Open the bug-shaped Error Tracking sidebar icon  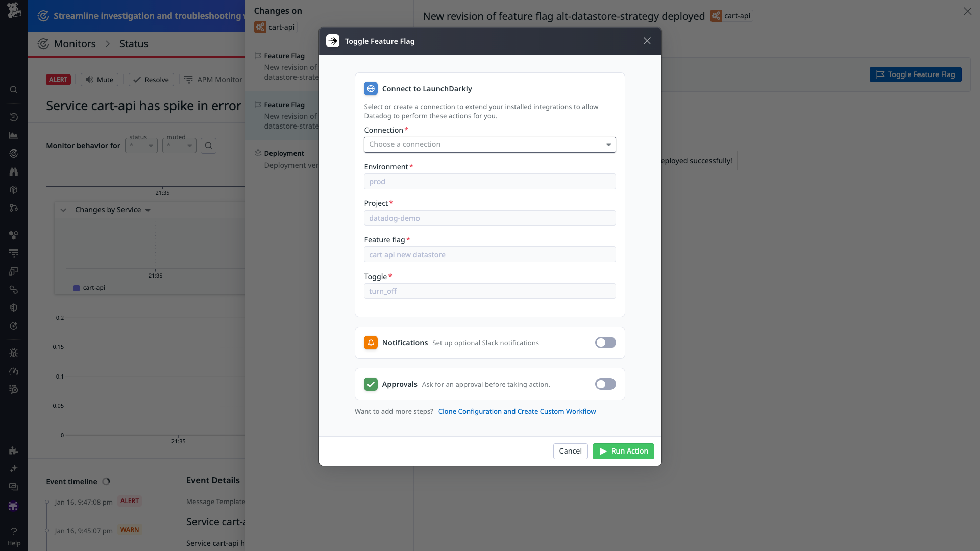click(x=14, y=353)
